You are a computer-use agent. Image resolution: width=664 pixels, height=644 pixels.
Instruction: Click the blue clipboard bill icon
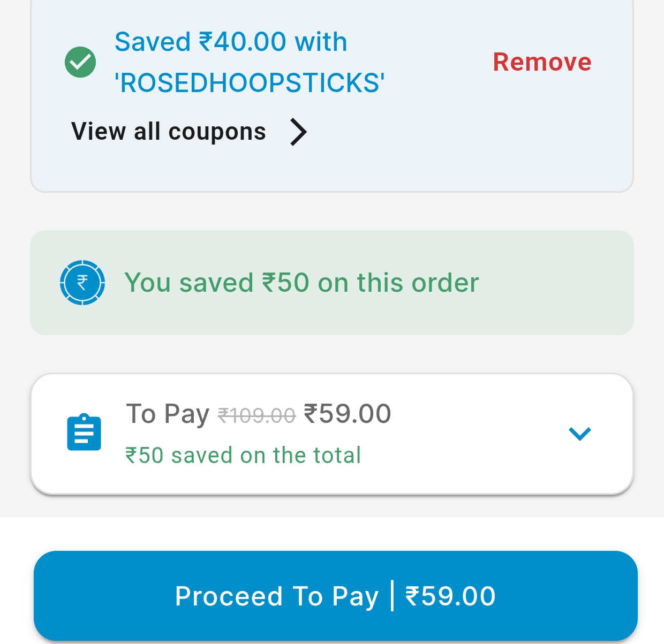[x=84, y=432]
